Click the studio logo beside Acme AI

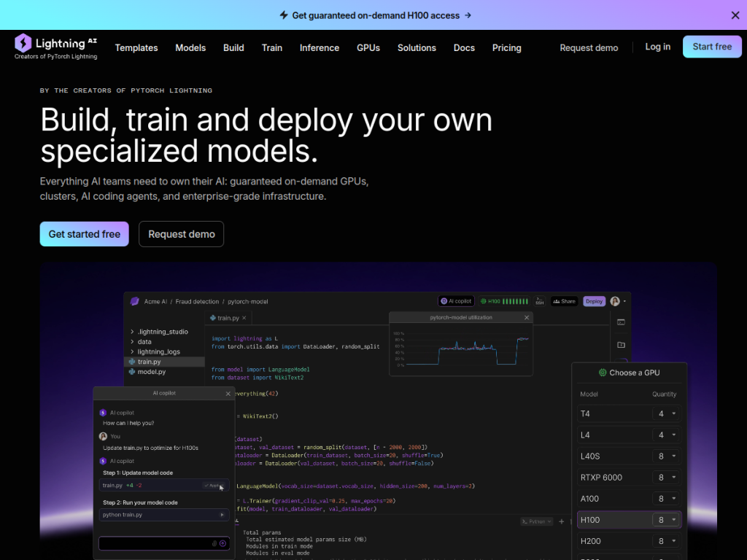pyautogui.click(x=134, y=301)
